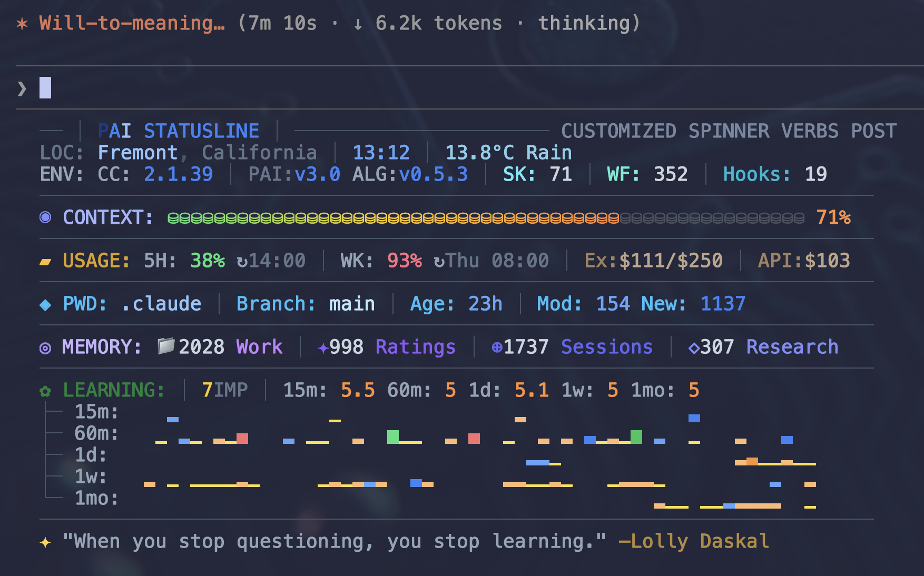Click the diamond outline icon before 307 Research
This screenshot has height=576, width=924.
pyautogui.click(x=694, y=347)
